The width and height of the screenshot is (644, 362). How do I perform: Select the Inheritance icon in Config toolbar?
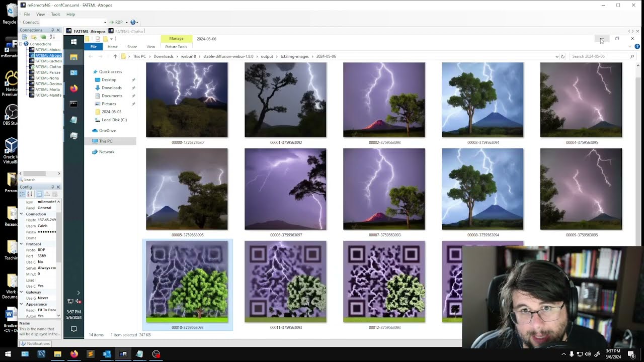[x=47, y=194]
